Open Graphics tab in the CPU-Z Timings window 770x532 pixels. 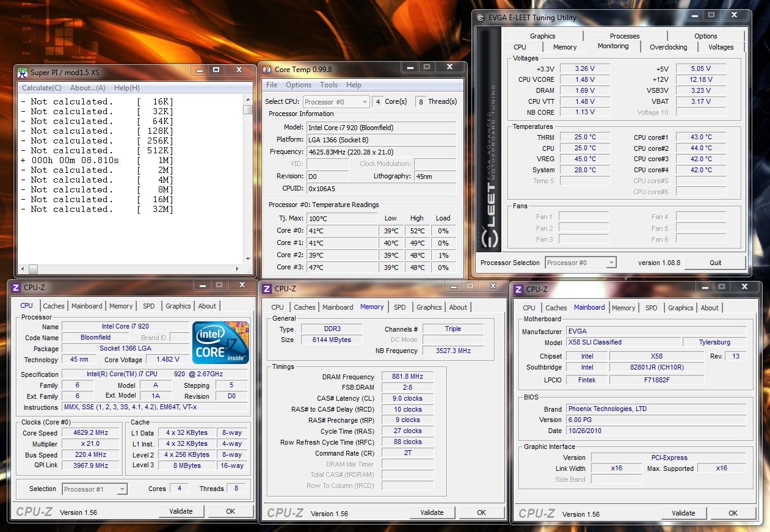[429, 307]
